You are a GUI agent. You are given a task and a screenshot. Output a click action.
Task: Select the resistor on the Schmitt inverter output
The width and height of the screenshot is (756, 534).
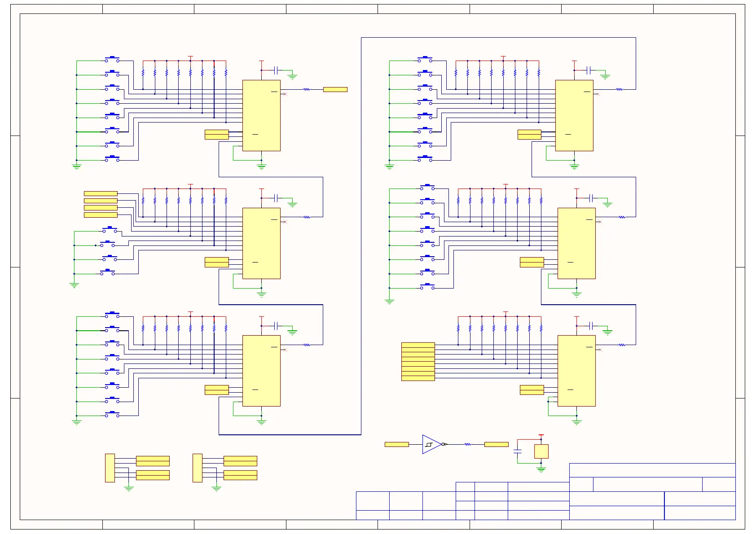(468, 444)
